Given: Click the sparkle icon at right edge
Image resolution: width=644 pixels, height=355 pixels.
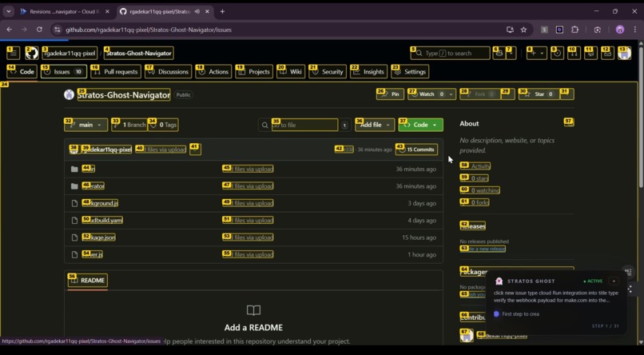Looking at the screenshot, I should [x=630, y=289].
